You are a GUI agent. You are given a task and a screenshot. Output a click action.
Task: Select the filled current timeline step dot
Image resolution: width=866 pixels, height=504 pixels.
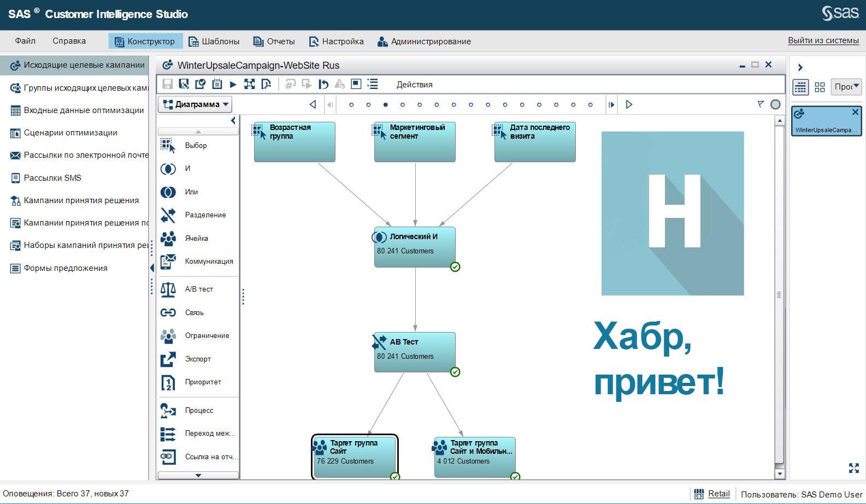click(x=386, y=105)
